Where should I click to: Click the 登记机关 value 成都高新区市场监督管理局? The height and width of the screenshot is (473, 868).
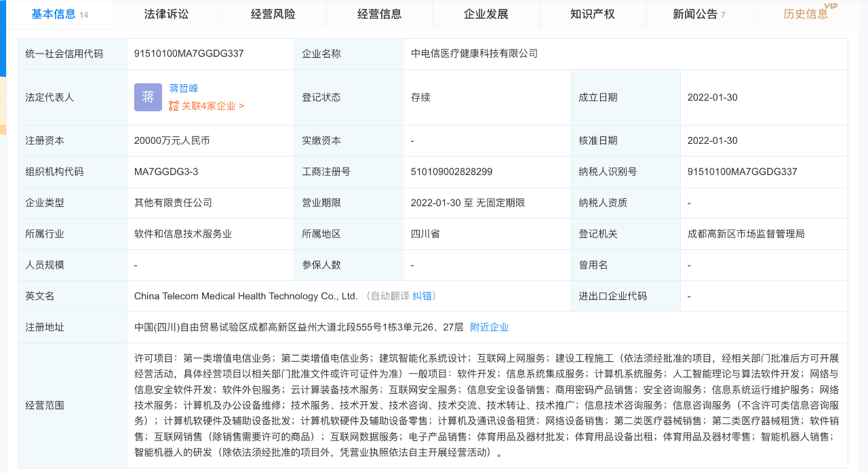pos(746,234)
